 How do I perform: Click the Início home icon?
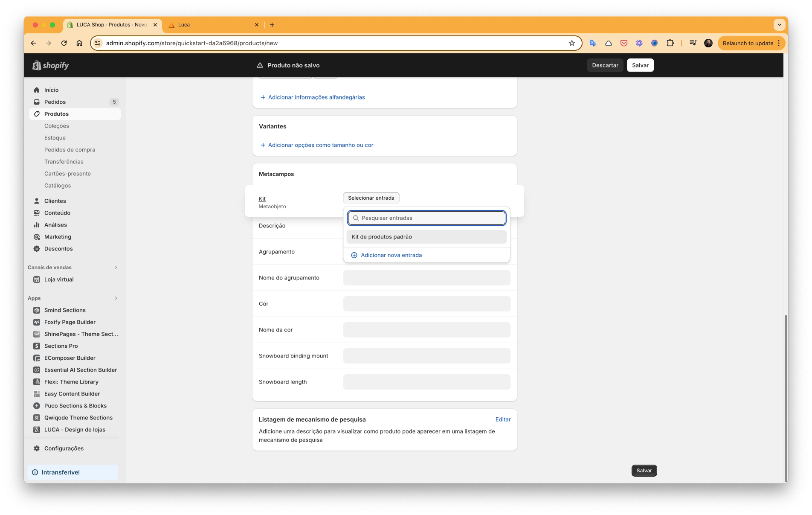37,90
